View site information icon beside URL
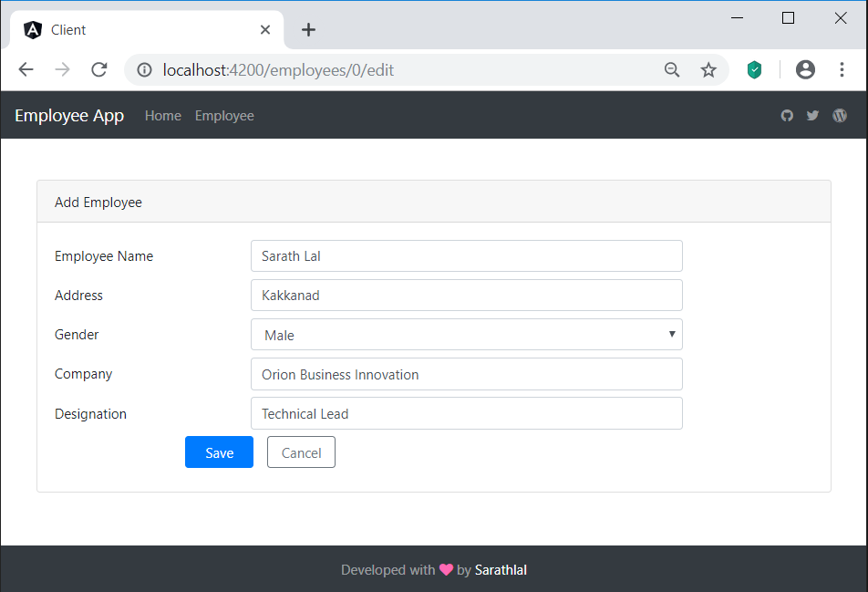This screenshot has width=868, height=592. point(144,69)
